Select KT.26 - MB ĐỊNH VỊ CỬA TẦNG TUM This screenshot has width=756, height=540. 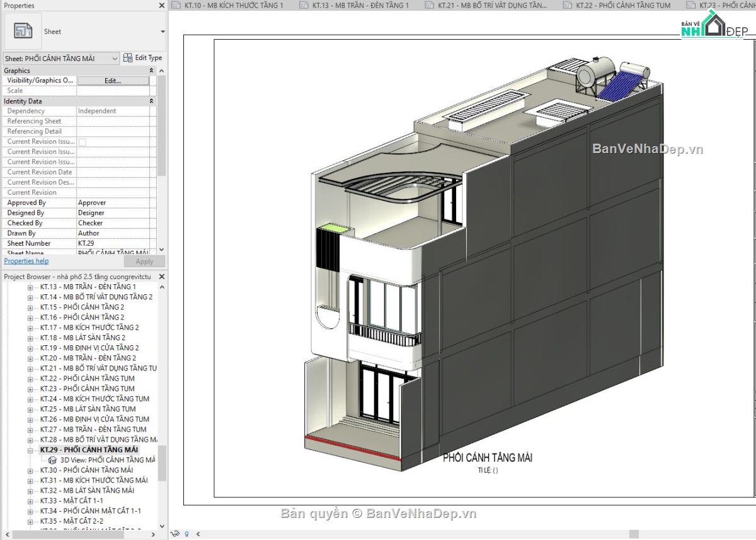point(94,419)
